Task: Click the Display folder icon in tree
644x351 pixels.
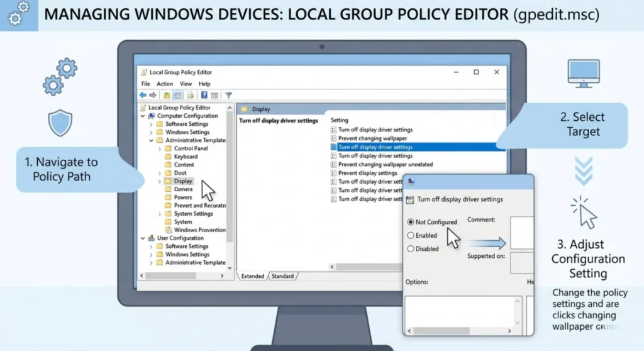Action: [x=168, y=181]
